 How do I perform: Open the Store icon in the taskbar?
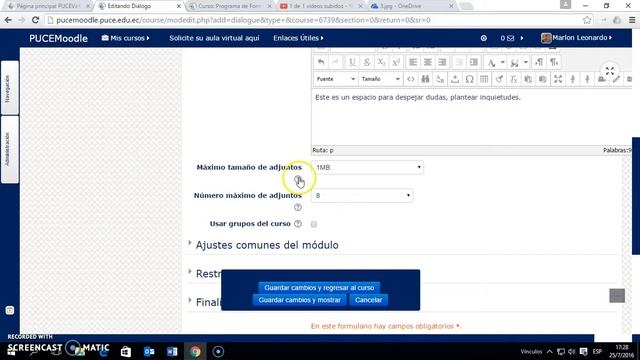[126, 351]
